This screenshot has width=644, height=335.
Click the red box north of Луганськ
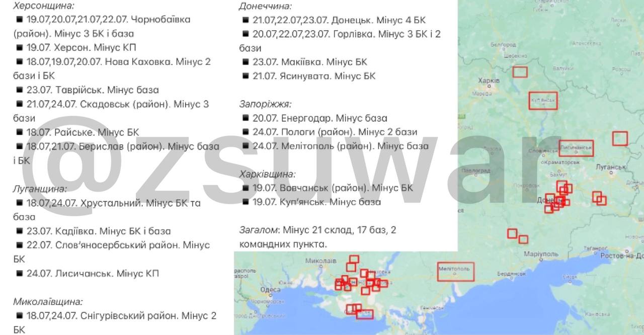tap(620, 138)
